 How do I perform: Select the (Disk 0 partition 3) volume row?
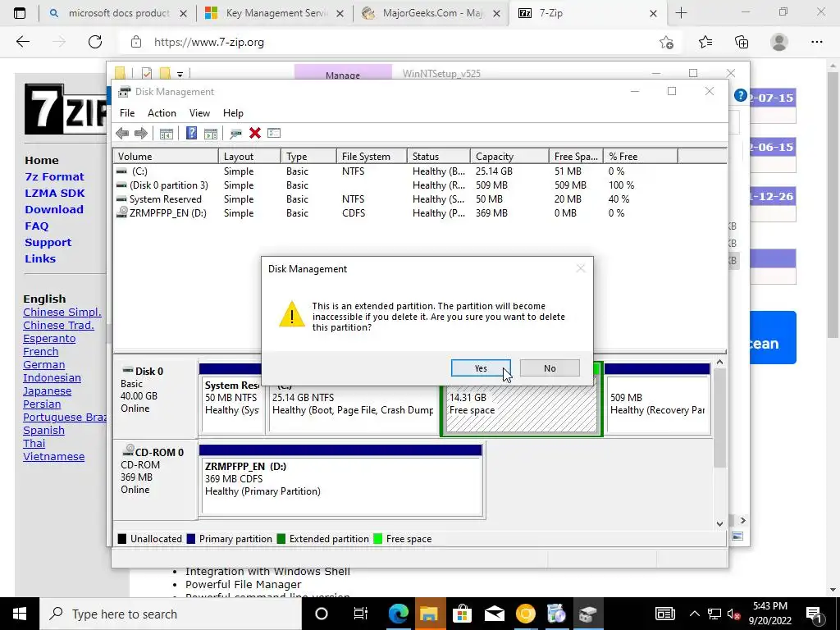click(419, 185)
